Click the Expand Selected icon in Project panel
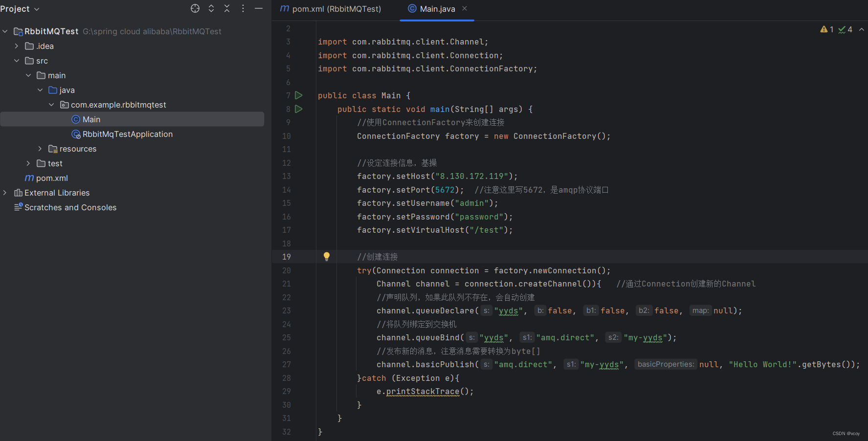 coord(211,8)
